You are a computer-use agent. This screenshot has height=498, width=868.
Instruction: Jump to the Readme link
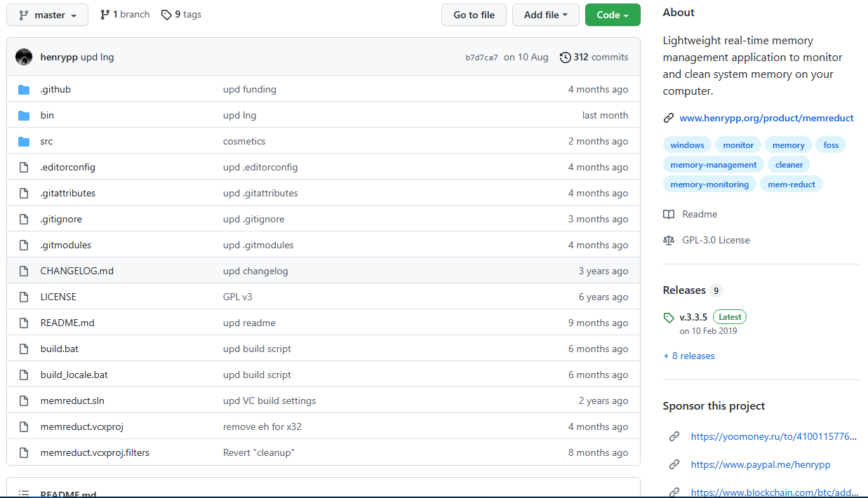click(x=700, y=214)
